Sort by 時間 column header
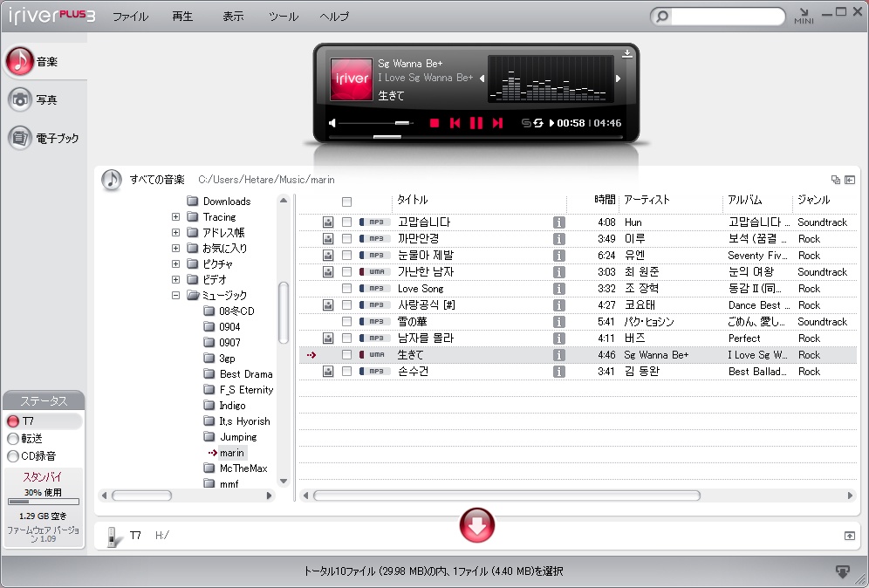 [605, 200]
